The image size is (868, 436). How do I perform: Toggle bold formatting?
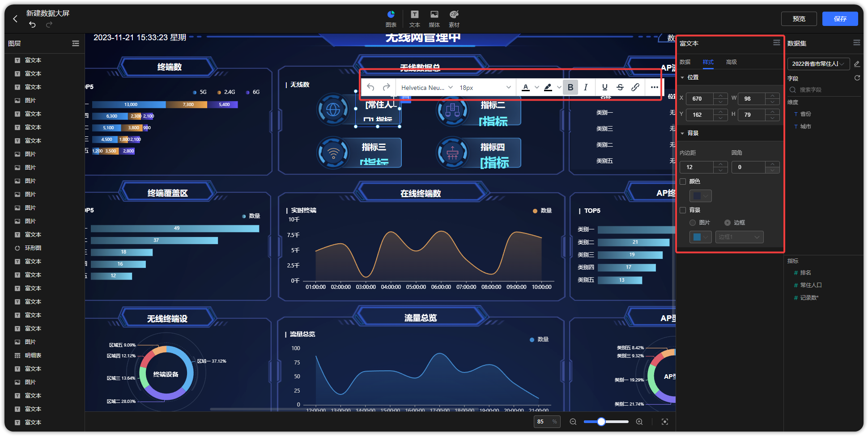pyautogui.click(x=570, y=87)
